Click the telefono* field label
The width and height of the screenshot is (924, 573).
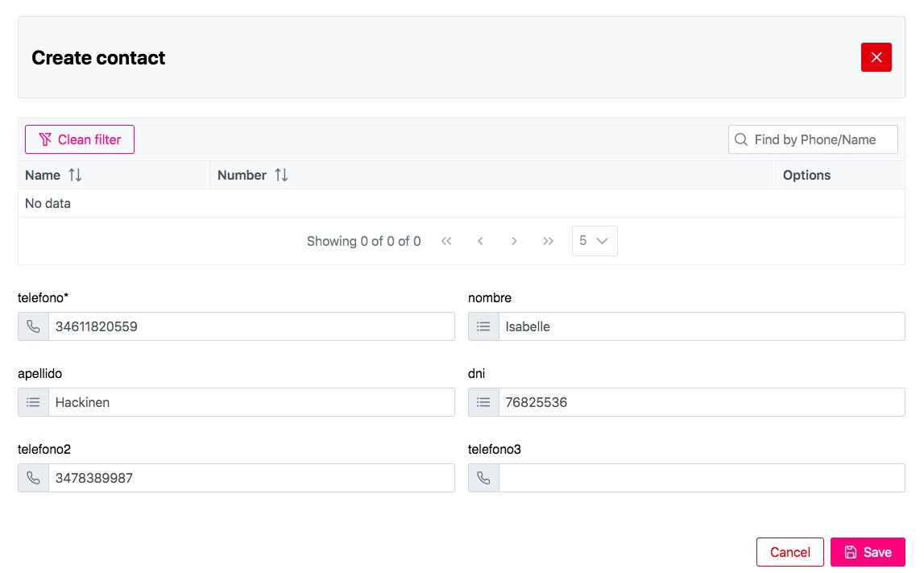pyautogui.click(x=43, y=297)
